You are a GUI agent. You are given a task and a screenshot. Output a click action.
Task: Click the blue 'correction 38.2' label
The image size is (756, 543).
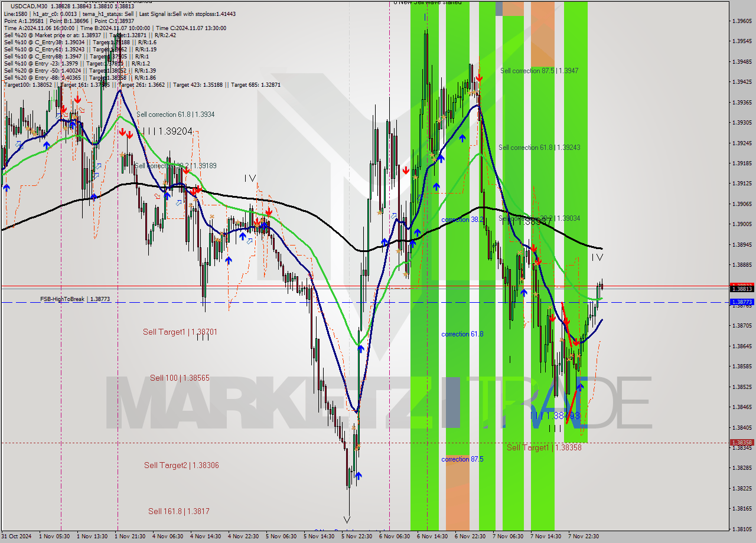click(462, 220)
